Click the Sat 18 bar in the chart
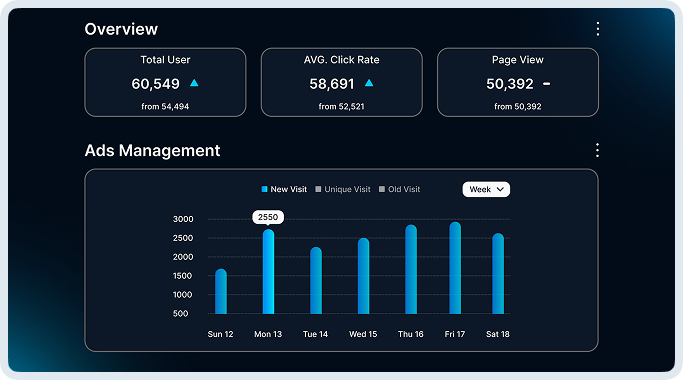683x380 pixels. pyautogui.click(x=498, y=273)
